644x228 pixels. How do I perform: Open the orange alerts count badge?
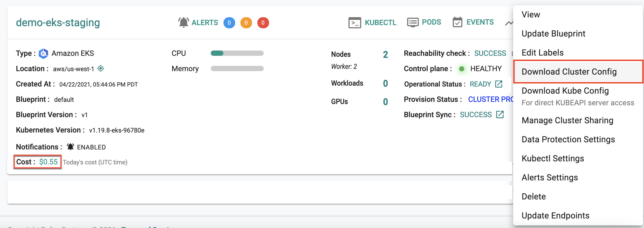[x=246, y=23]
